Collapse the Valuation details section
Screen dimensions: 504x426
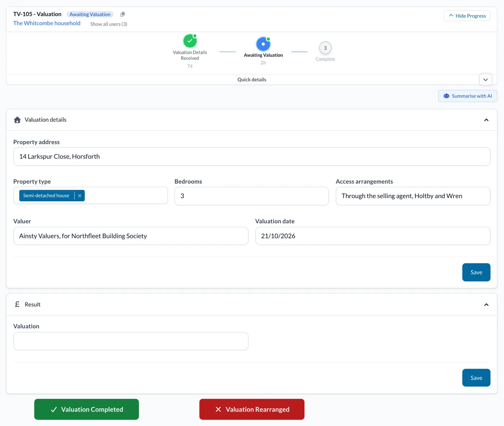pos(486,120)
